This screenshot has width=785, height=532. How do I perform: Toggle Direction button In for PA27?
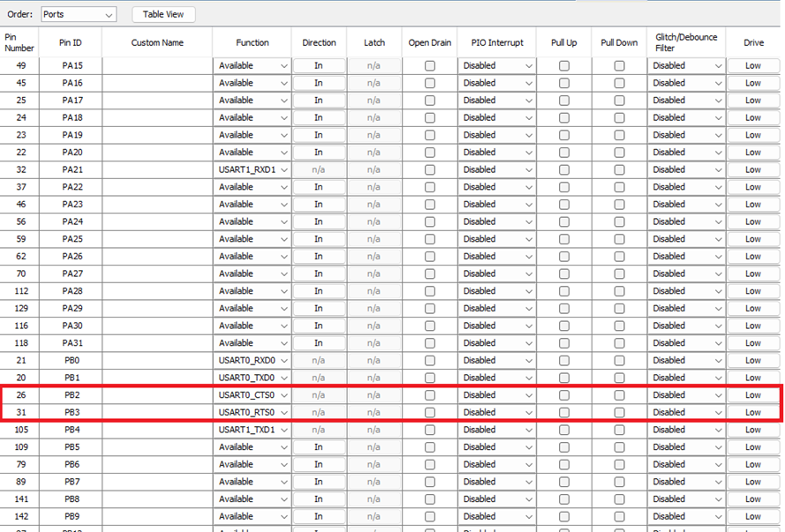click(319, 274)
